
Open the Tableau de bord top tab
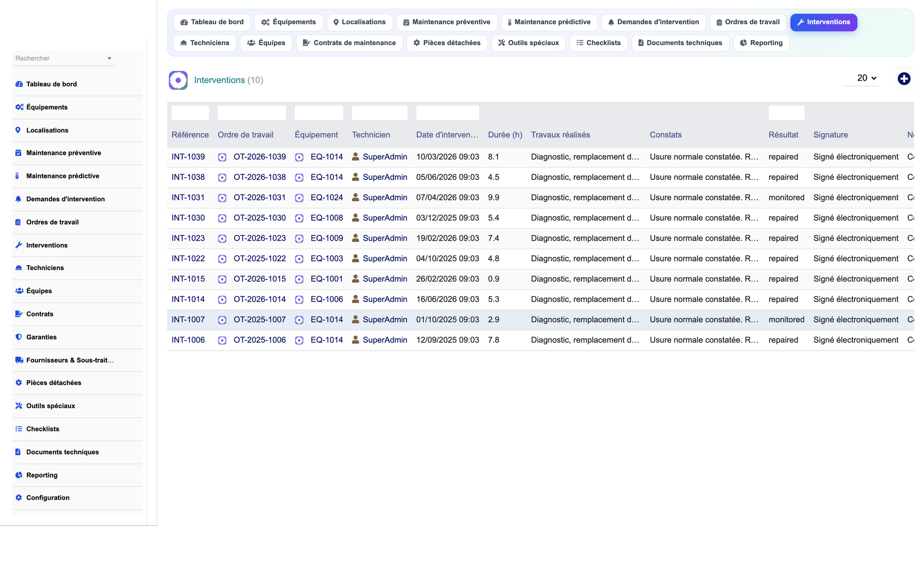click(212, 22)
